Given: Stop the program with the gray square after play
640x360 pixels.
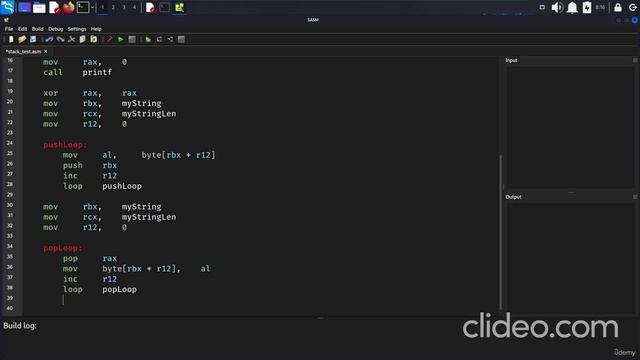Looking at the screenshot, I should [x=132, y=40].
